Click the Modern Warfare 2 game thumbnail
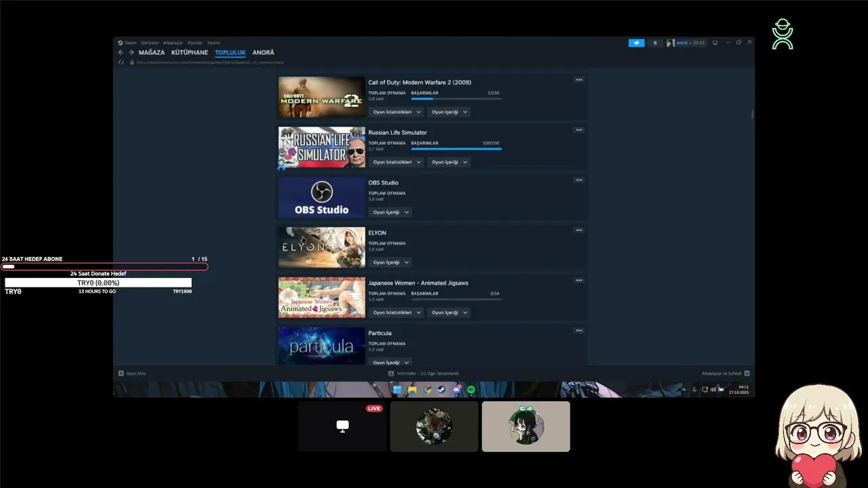Screen dimensions: 868x488 [321, 97]
